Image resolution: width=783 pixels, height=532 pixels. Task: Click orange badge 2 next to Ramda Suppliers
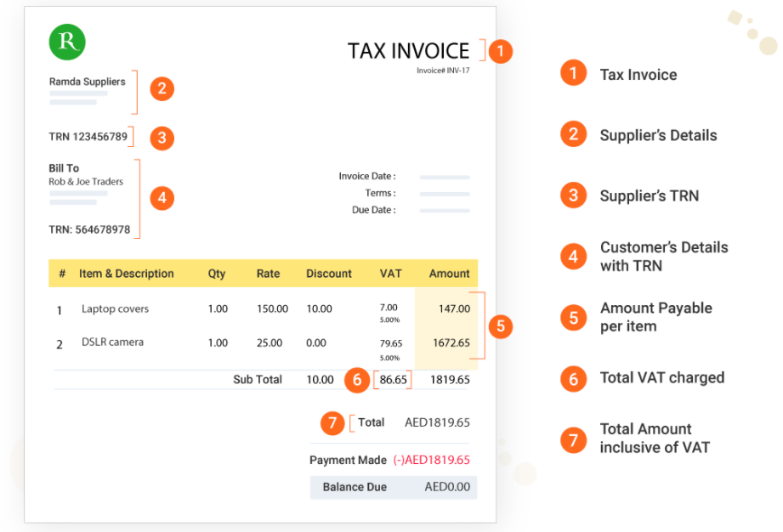pos(162,88)
